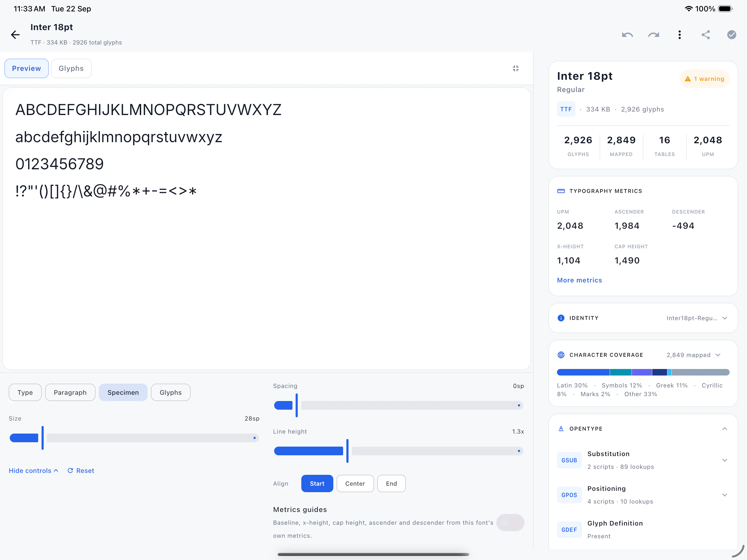This screenshot has height=560, width=747.
Task: Check the Wi-Fi status icon
Action: point(688,9)
